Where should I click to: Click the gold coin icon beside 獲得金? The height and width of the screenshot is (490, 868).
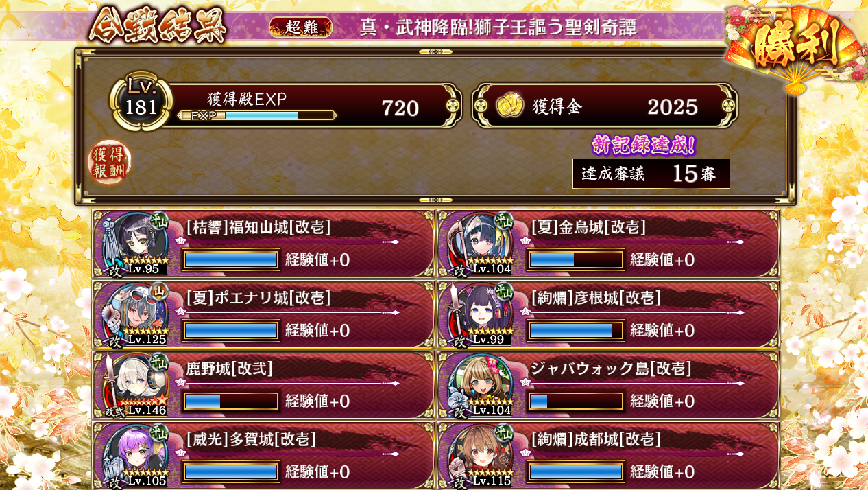pyautogui.click(x=509, y=106)
